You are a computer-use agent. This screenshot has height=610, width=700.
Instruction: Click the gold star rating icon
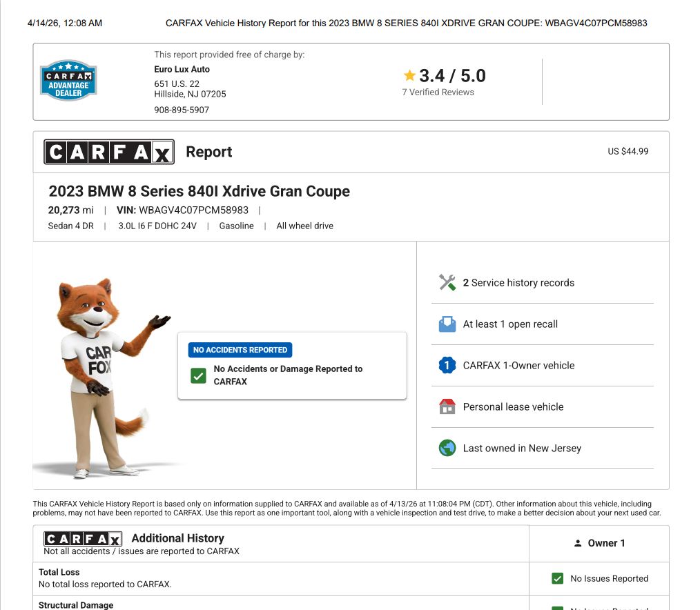tap(409, 75)
